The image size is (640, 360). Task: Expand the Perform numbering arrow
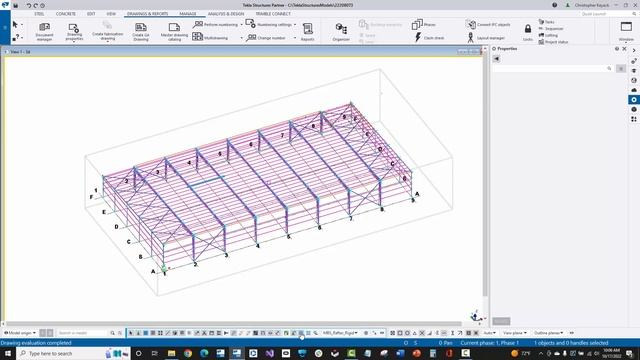click(241, 25)
